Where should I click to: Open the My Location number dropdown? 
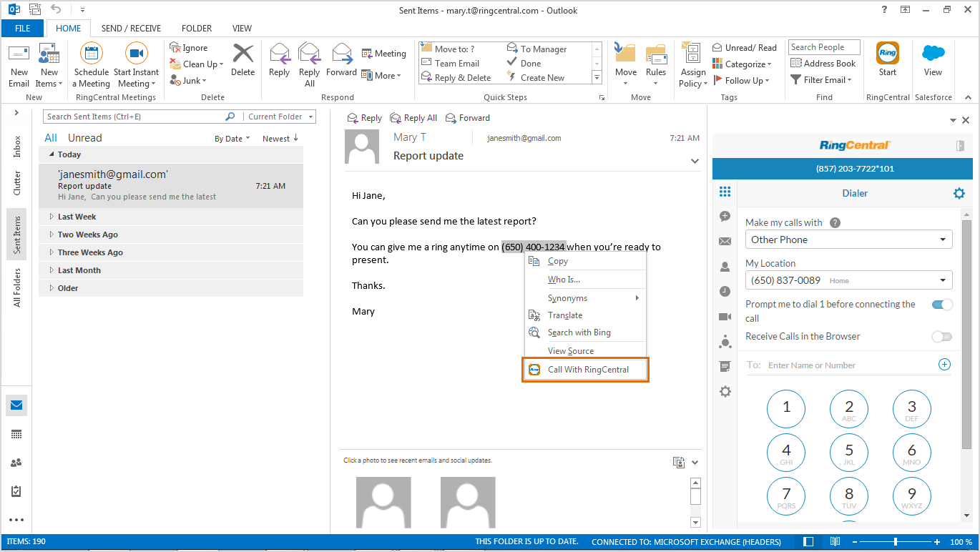(848, 280)
